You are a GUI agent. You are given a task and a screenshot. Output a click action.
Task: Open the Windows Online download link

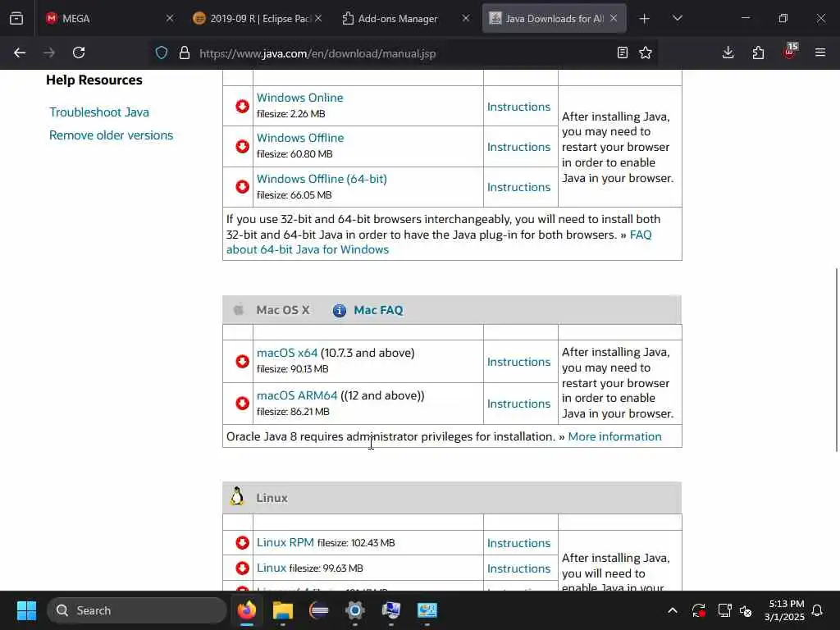click(300, 98)
